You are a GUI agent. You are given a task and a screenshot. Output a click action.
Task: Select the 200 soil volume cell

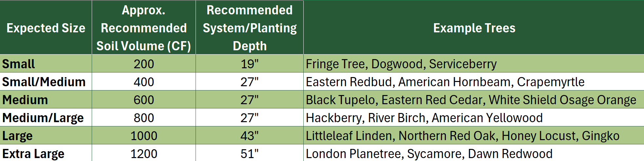[144, 63]
